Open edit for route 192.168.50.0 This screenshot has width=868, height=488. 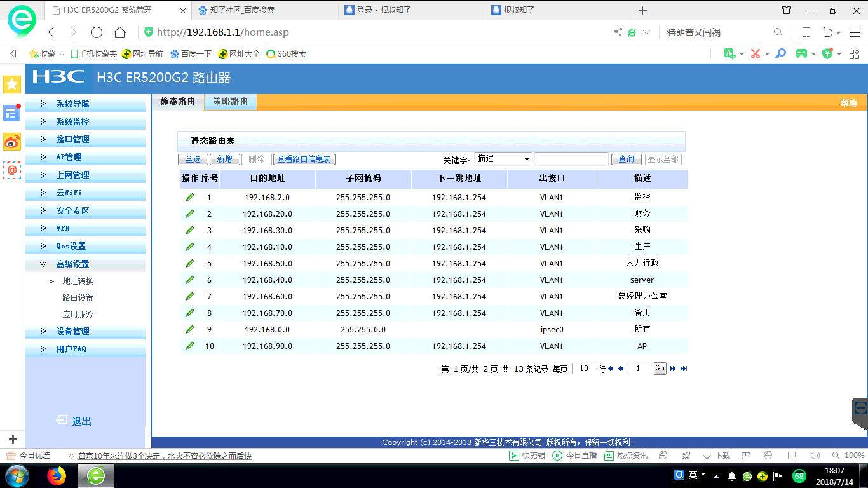(x=189, y=264)
